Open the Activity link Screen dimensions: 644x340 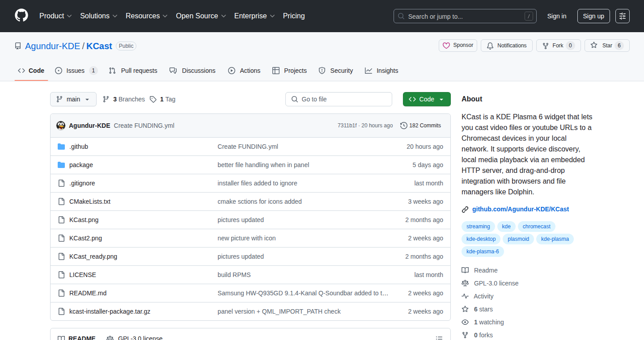click(x=478, y=296)
